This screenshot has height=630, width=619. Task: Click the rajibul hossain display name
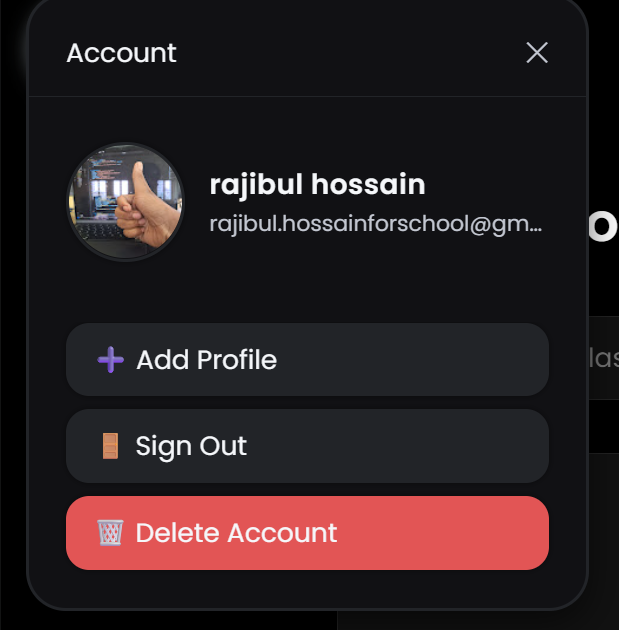(317, 185)
